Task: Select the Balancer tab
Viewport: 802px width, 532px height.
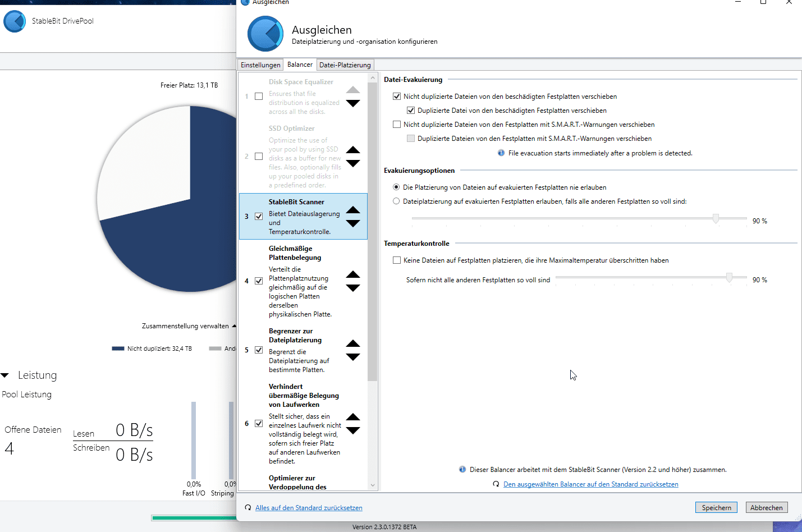Action: tap(300, 65)
